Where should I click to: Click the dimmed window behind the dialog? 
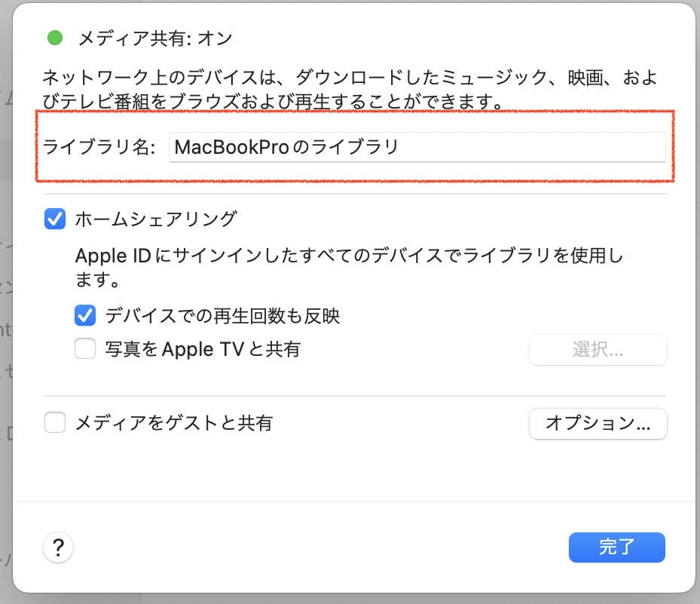click(5, 302)
